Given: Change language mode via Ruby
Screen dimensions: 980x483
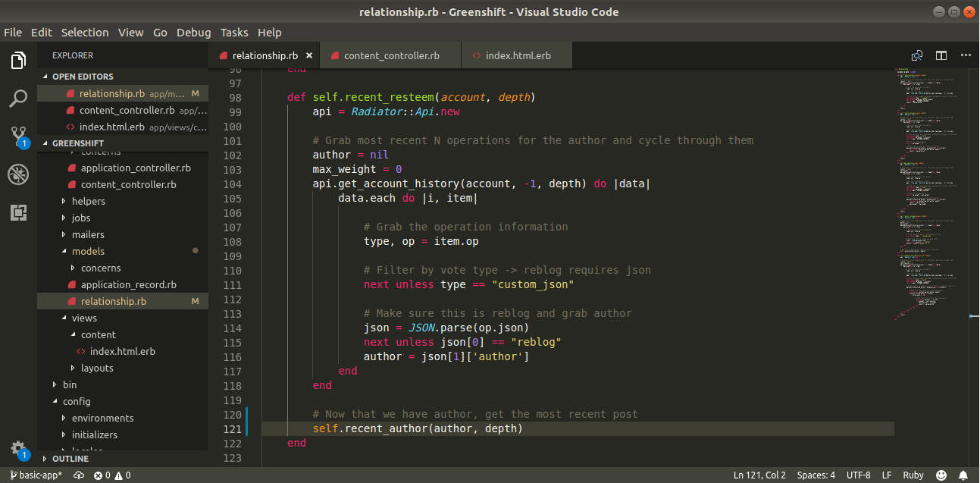Looking at the screenshot, I should (913, 475).
